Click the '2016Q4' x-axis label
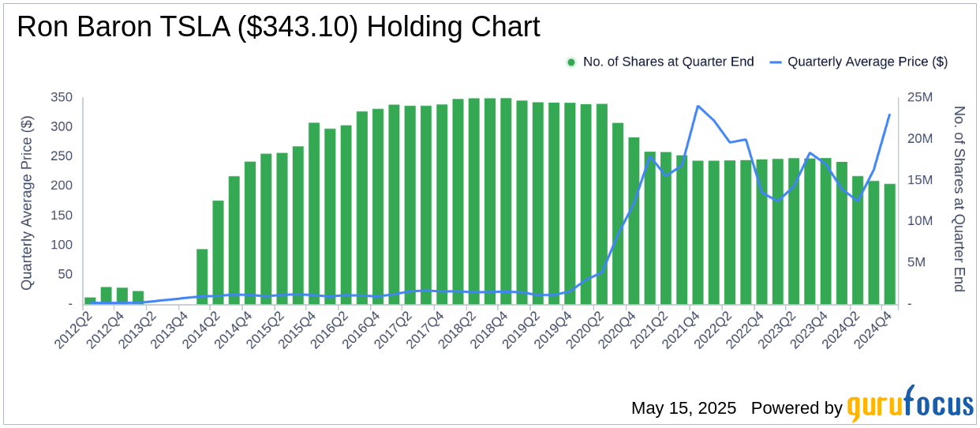The height and width of the screenshot is (428, 980). pos(362,330)
